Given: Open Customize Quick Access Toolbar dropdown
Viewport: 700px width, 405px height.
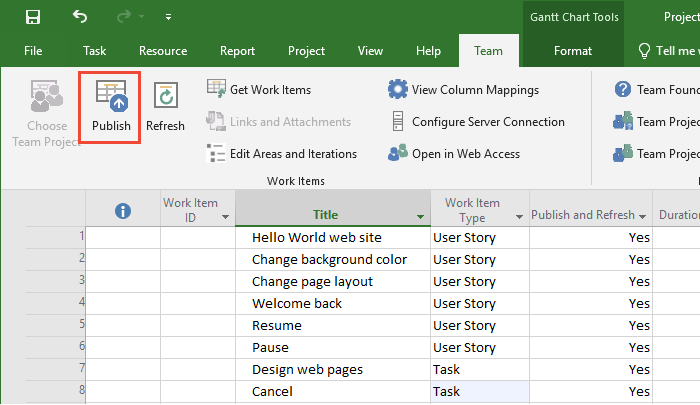Looking at the screenshot, I should click(x=168, y=17).
